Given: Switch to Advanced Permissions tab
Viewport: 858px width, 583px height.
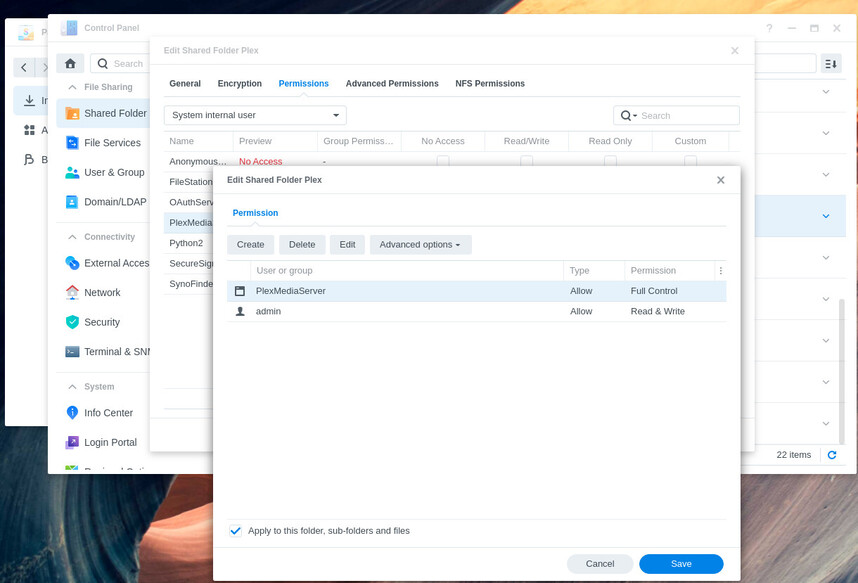Looking at the screenshot, I should [x=392, y=84].
